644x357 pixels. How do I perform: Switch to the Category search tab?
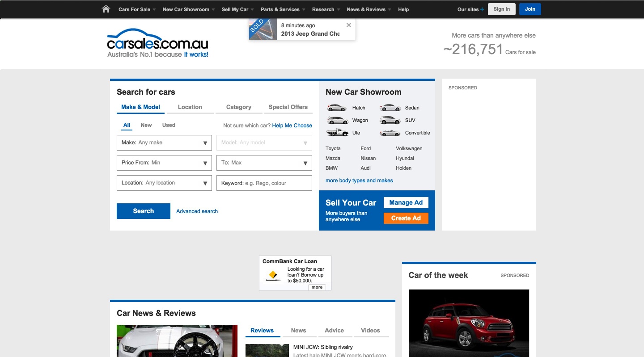pyautogui.click(x=238, y=107)
